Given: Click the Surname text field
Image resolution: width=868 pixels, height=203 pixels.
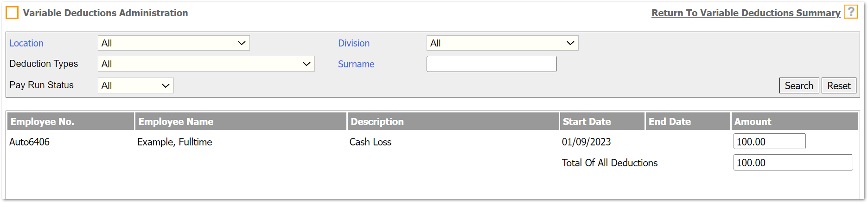Looking at the screenshot, I should 491,64.
